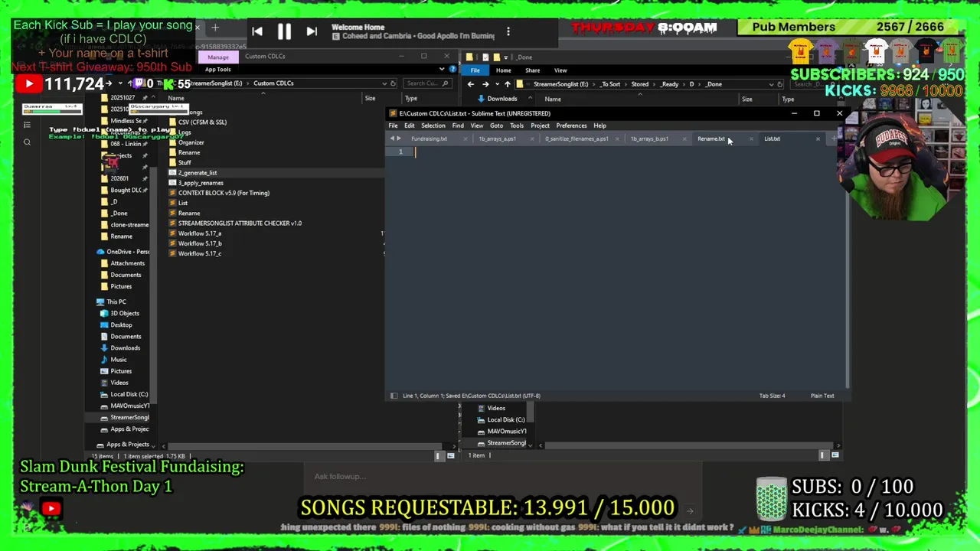
Task: Open the Preferences menu
Action: (571, 126)
